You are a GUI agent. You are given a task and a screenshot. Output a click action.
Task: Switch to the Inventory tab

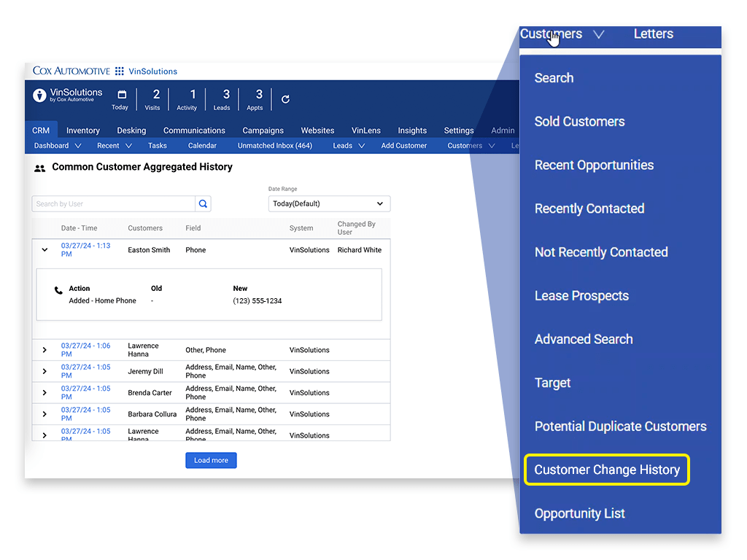[x=82, y=131]
